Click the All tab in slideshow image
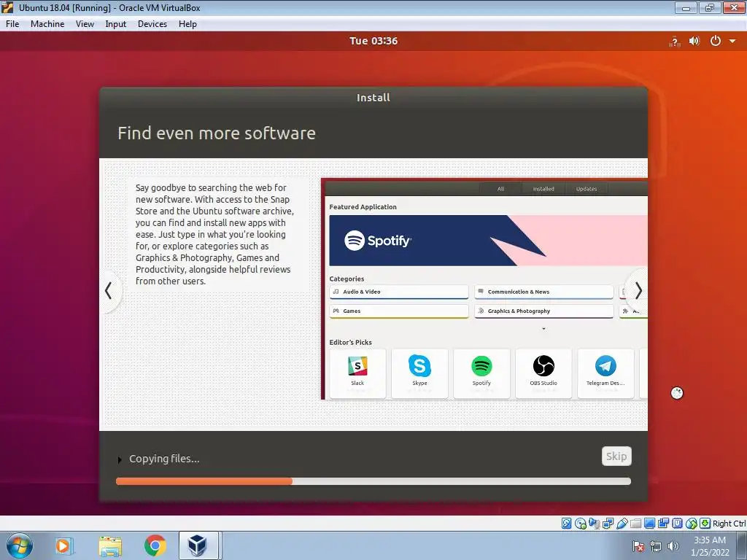 [x=500, y=189]
